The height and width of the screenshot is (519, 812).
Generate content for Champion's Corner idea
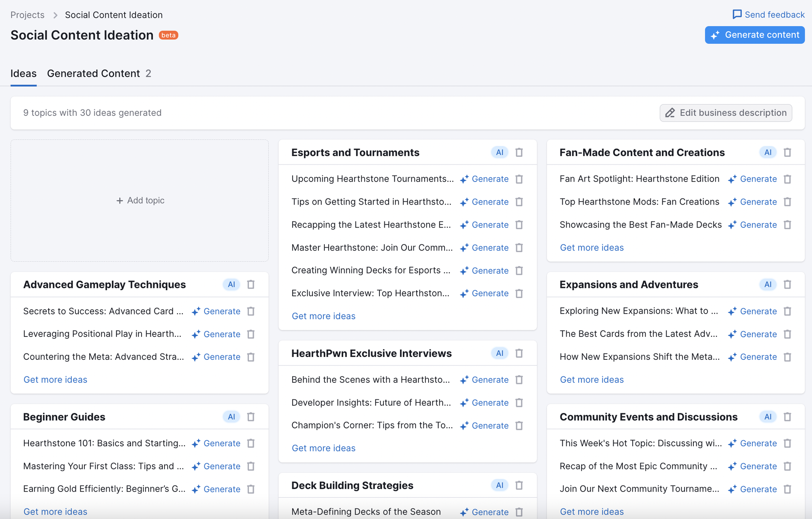pos(484,426)
